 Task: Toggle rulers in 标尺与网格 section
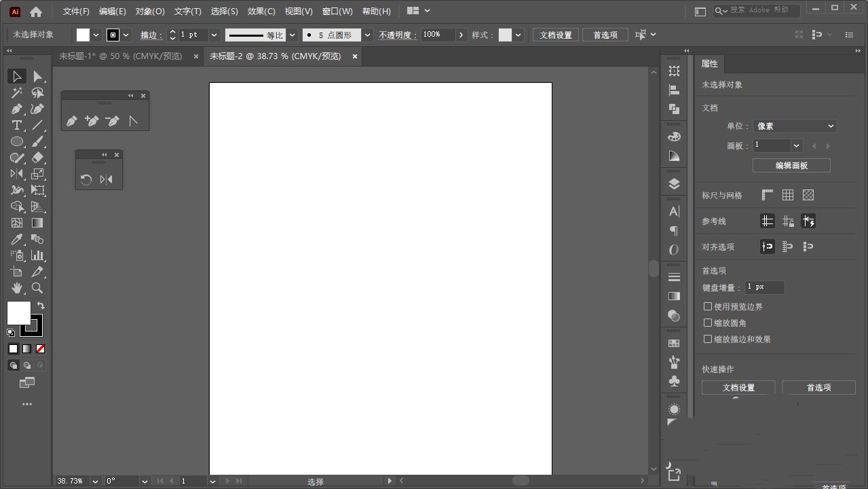(x=768, y=195)
